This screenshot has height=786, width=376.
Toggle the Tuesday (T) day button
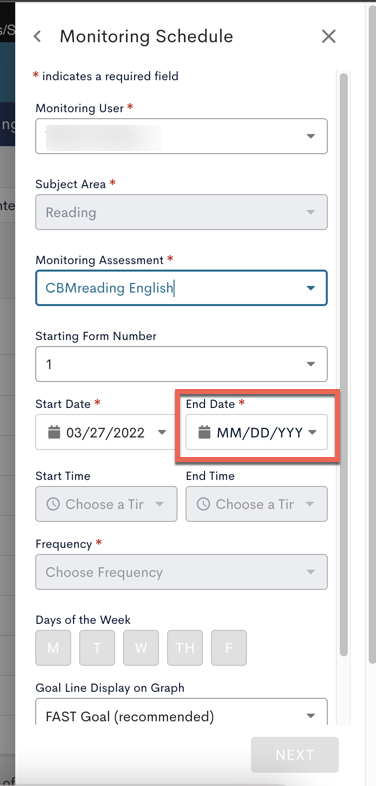click(97, 648)
